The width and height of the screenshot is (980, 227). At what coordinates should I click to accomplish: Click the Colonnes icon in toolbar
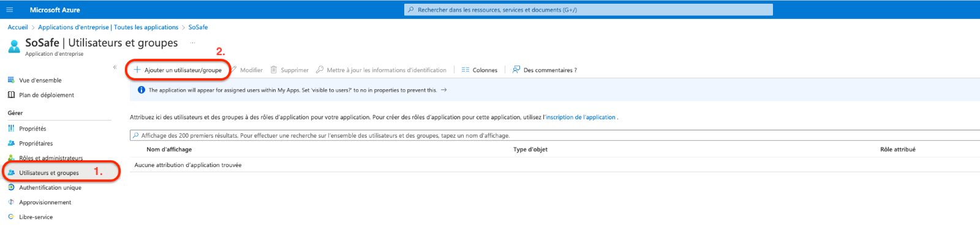point(466,70)
